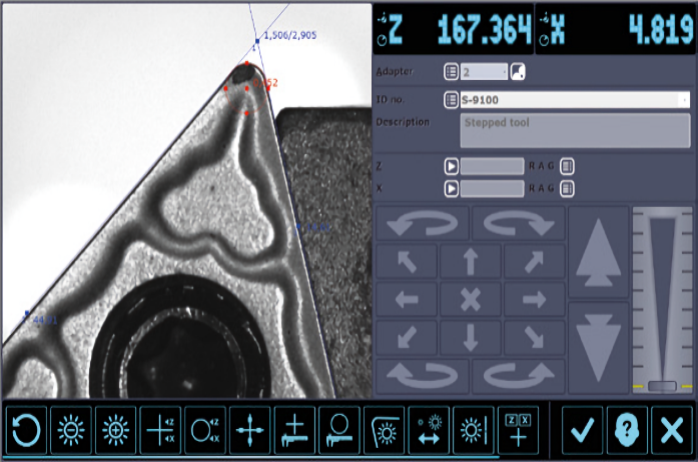
Task: Click the R A G text in the X row
Action: 541,189
